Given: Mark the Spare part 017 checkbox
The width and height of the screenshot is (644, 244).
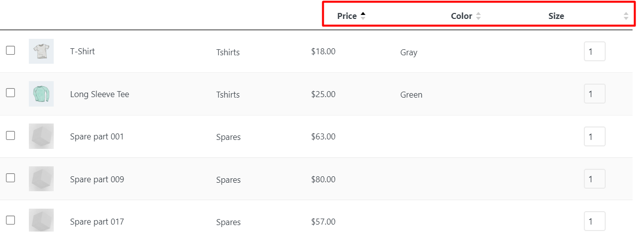Looking at the screenshot, I should (x=10, y=220).
